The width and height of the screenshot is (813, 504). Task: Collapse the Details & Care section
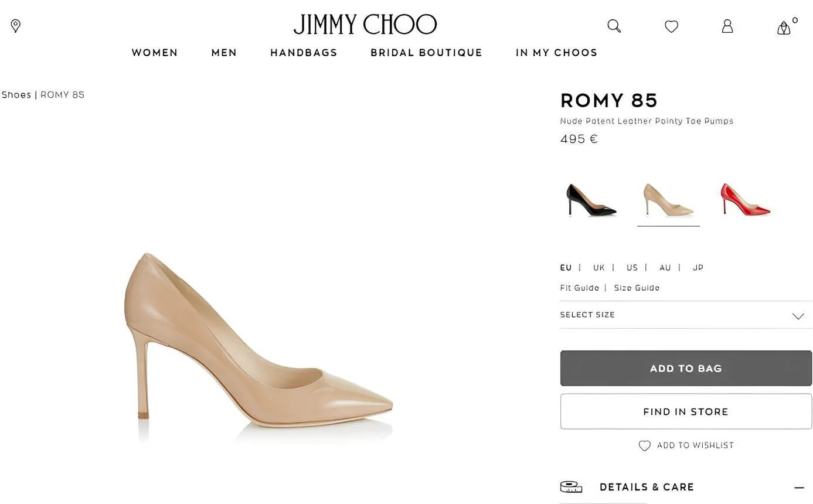(799, 488)
